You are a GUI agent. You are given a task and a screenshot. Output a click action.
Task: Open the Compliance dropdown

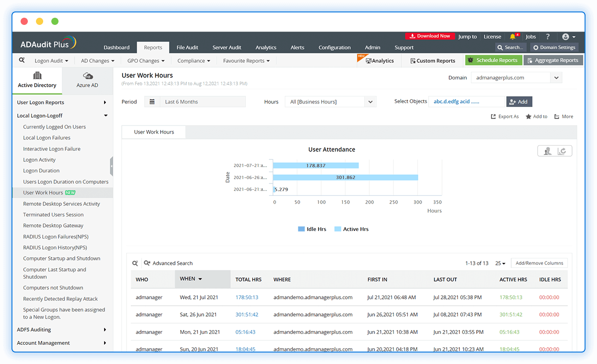(194, 61)
